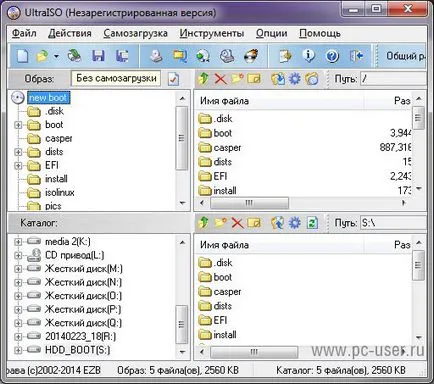Click the Exit toolbar icon
This screenshot has height=384, width=434.
(x=356, y=56)
